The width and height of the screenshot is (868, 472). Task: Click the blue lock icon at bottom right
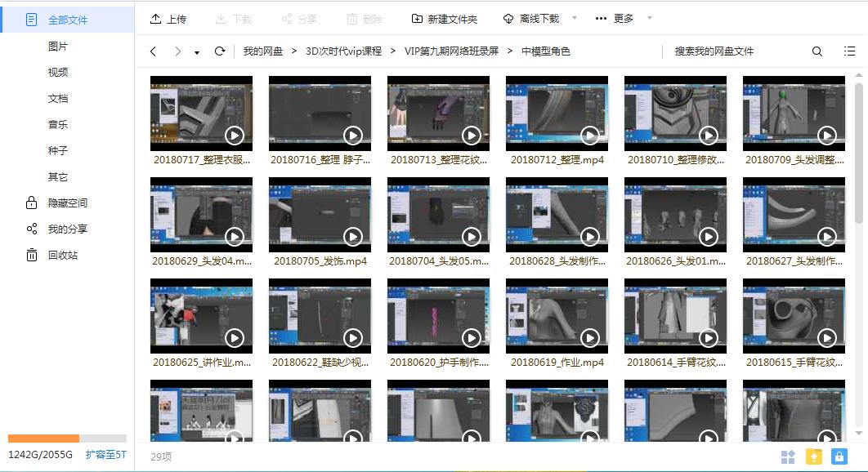tap(839, 456)
